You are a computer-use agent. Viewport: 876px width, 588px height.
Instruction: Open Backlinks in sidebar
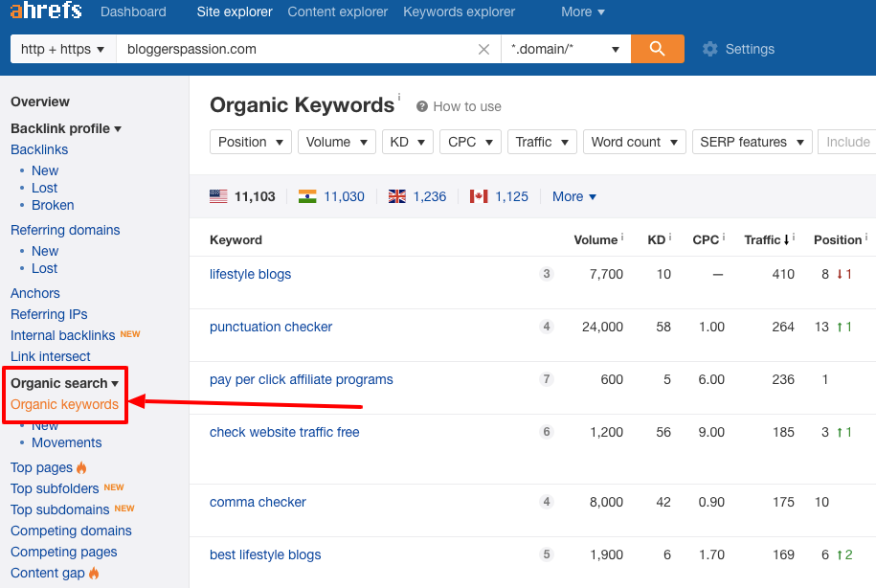(39, 149)
